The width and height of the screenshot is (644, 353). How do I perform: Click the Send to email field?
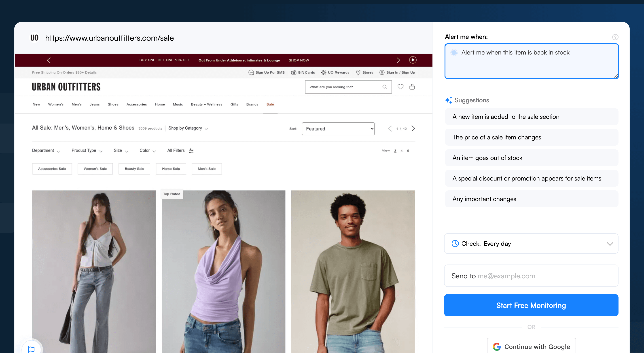click(531, 276)
